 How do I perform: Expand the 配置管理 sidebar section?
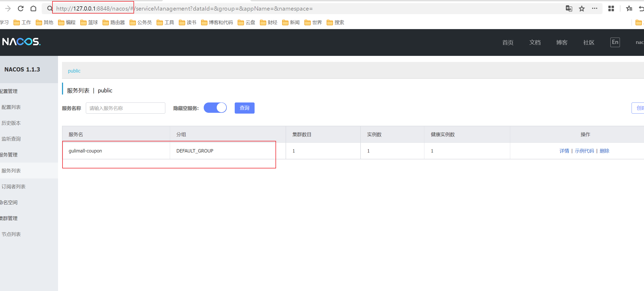[9, 91]
